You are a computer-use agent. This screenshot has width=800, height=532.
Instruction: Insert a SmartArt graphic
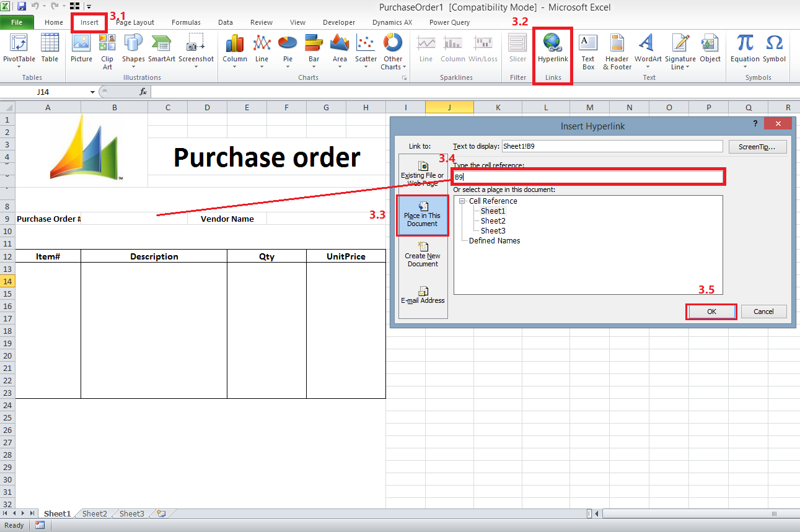click(x=161, y=50)
